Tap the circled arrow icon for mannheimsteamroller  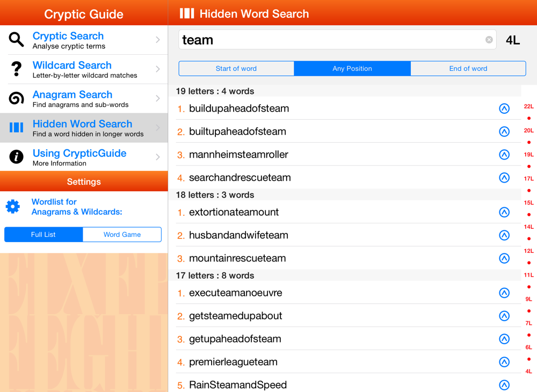click(x=504, y=155)
